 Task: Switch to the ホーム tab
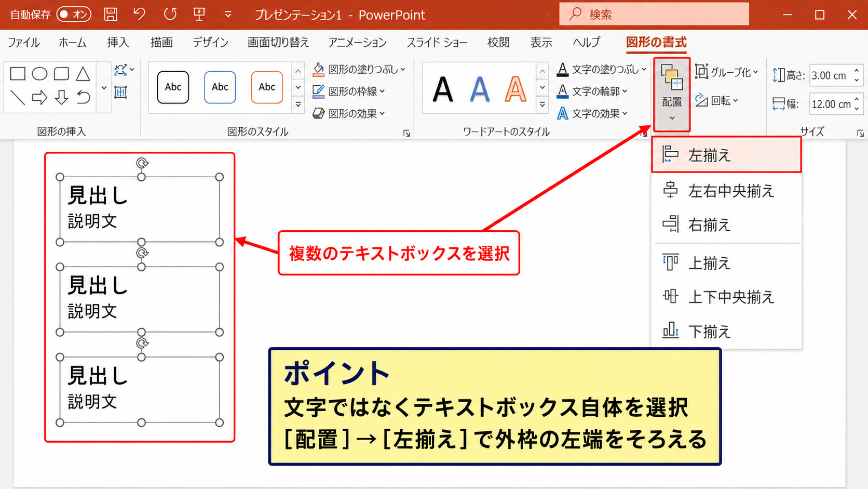click(x=73, y=43)
